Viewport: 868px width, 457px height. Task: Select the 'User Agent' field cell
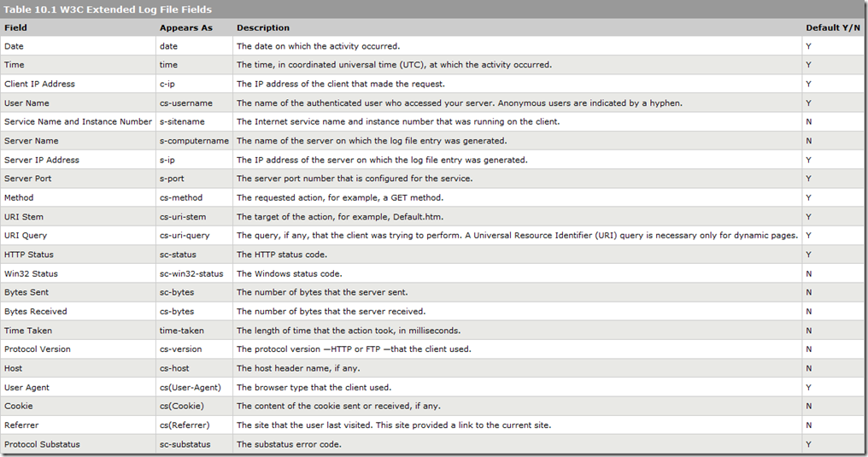coord(78,387)
